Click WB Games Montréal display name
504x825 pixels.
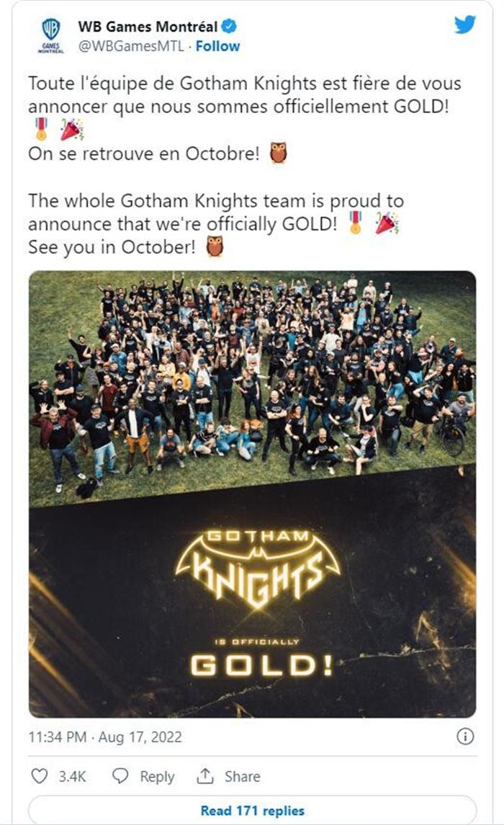pyautogui.click(x=148, y=27)
